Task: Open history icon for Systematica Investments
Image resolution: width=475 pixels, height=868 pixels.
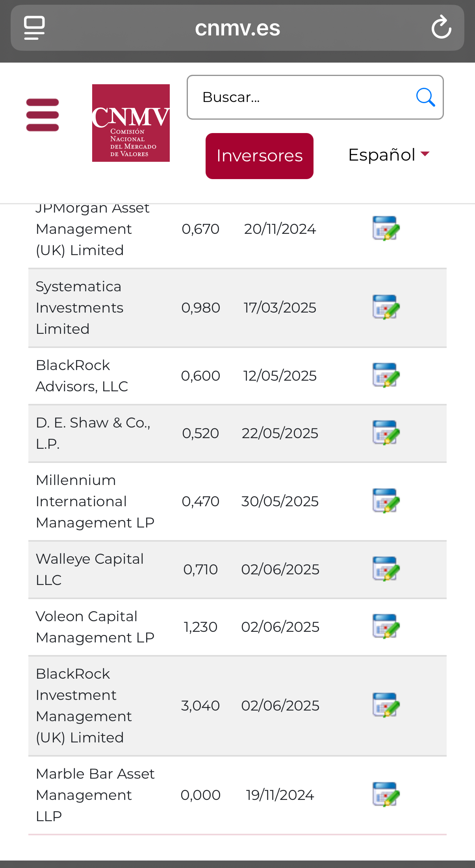Action: point(386,307)
